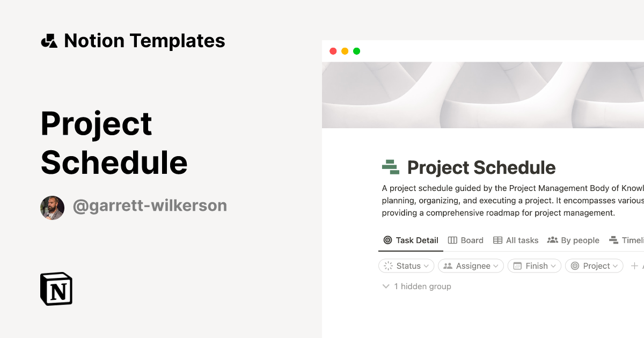644x338 pixels.
Task: Click the plus button to add a filter
Action: [x=635, y=266]
